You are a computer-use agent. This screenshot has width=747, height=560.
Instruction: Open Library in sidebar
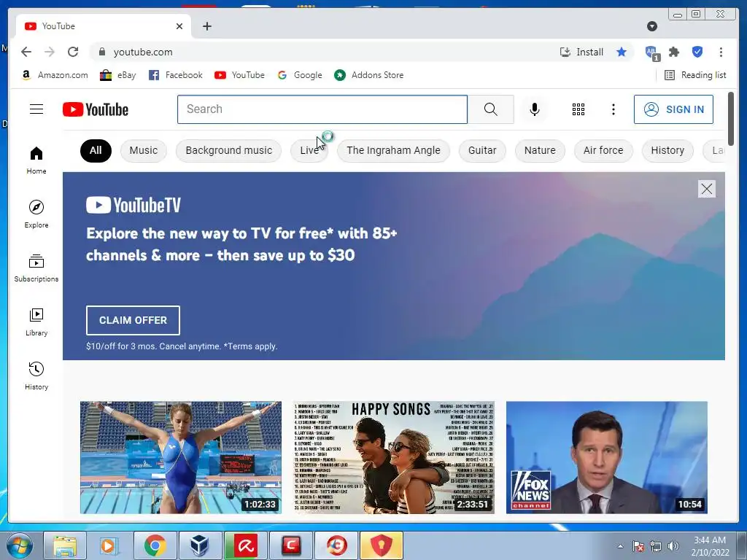tap(36, 322)
